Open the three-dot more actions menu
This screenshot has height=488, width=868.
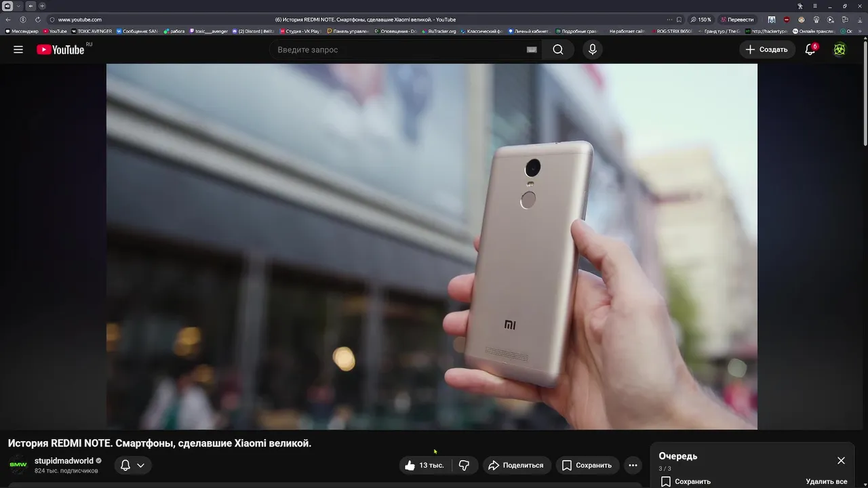click(633, 466)
